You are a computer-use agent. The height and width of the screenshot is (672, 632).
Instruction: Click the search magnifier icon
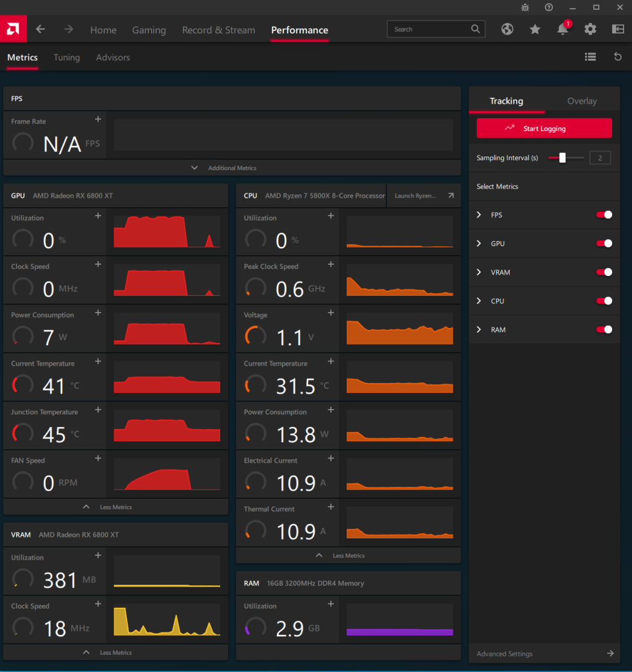476,28
